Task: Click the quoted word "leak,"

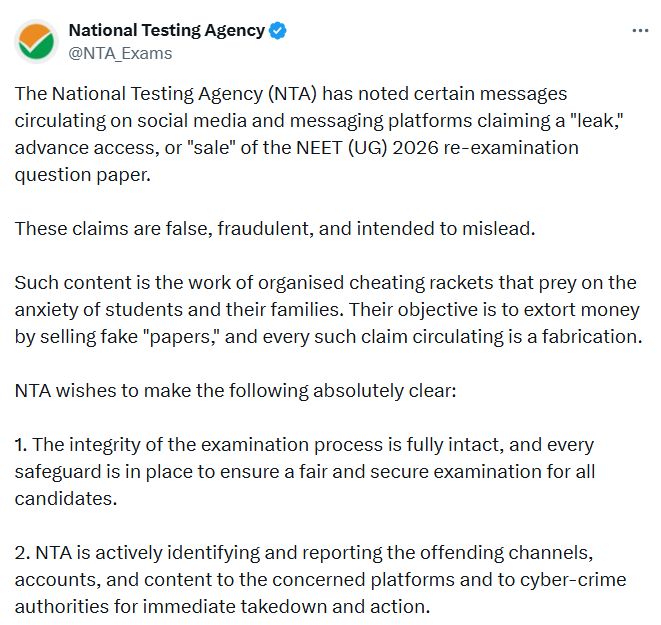Action: point(597,121)
